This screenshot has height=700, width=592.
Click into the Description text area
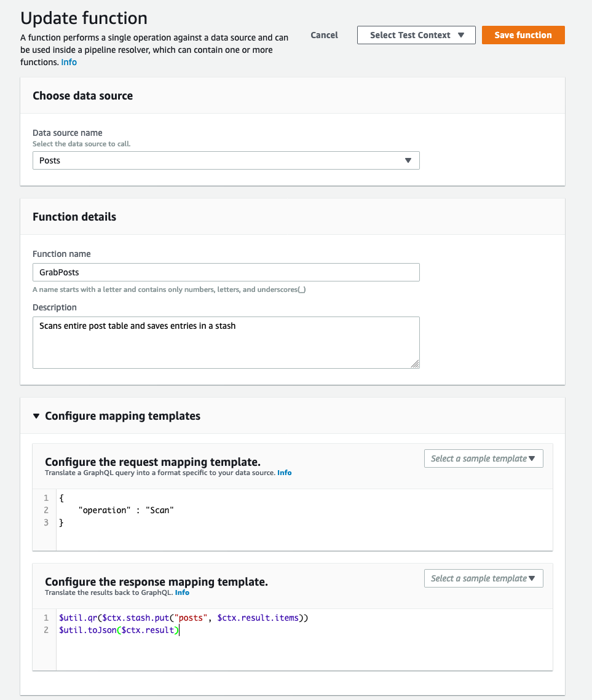(226, 342)
